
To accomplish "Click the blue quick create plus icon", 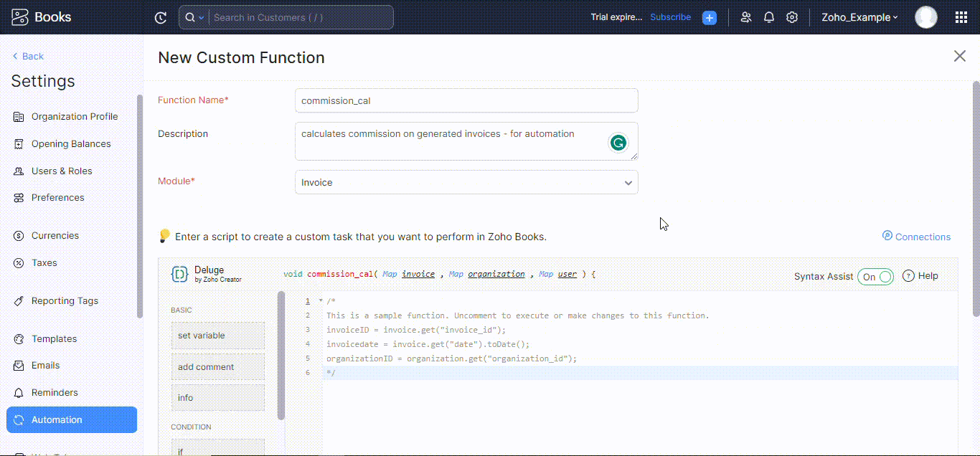I will pyautogui.click(x=710, y=18).
